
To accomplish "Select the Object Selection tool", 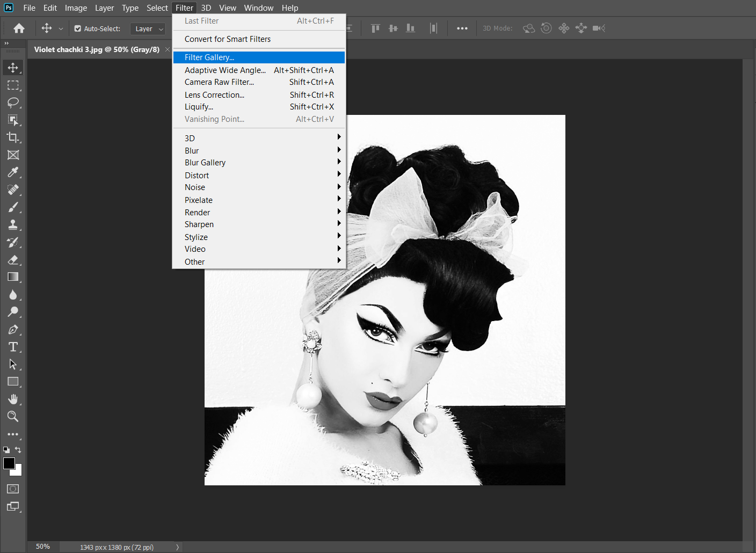I will pyautogui.click(x=13, y=120).
